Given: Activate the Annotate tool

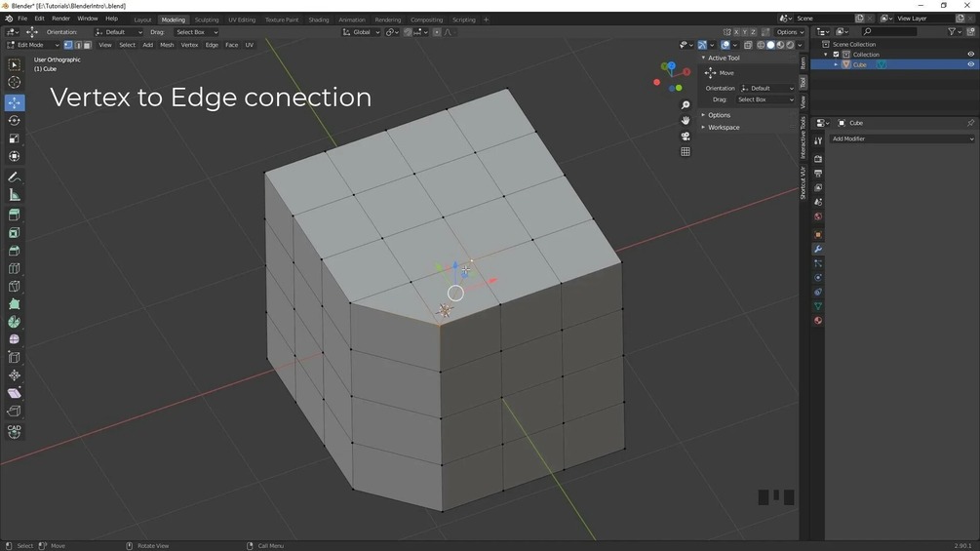Looking at the screenshot, I should pos(15,177).
